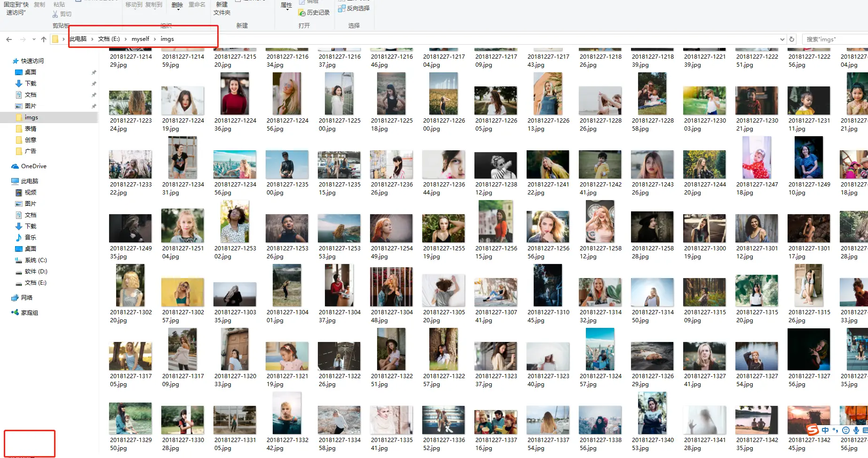
Task: Click the 剪切 scissors icon
Action: (x=55, y=14)
